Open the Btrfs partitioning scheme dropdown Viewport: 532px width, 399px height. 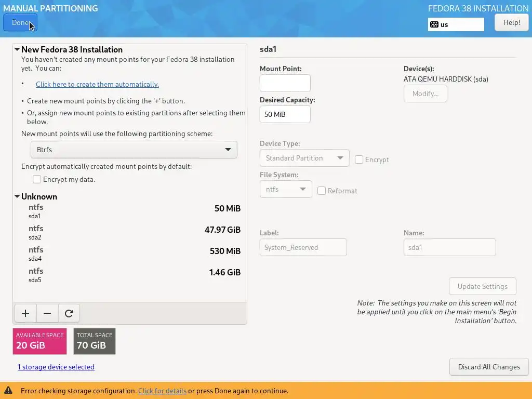pyautogui.click(x=134, y=150)
